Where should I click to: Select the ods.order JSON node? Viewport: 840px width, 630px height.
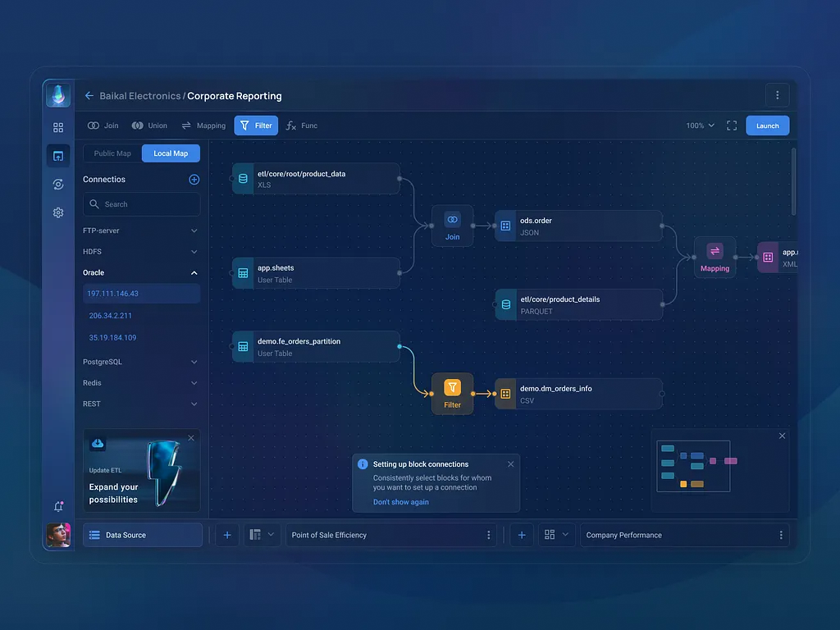point(578,226)
